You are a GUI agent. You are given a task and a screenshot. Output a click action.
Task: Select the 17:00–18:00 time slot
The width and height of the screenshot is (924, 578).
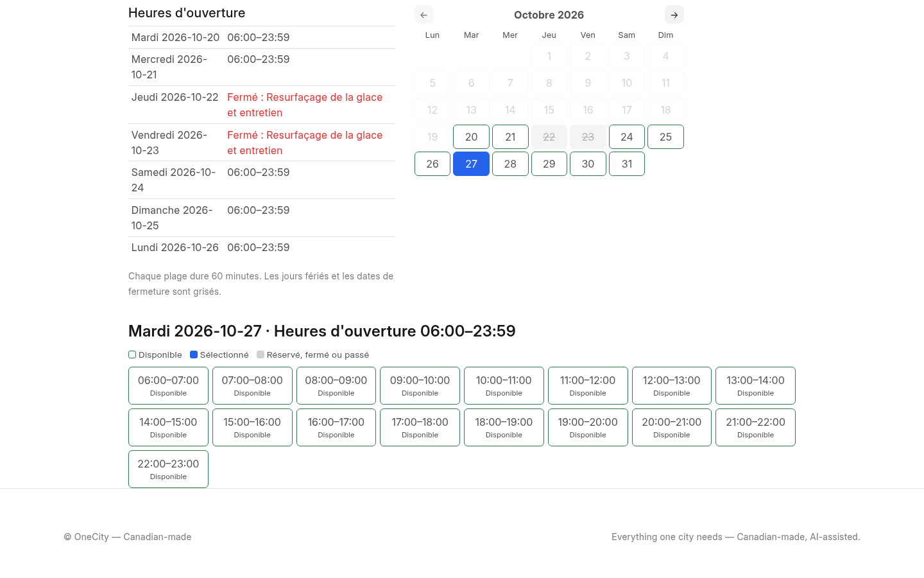pyautogui.click(x=420, y=427)
